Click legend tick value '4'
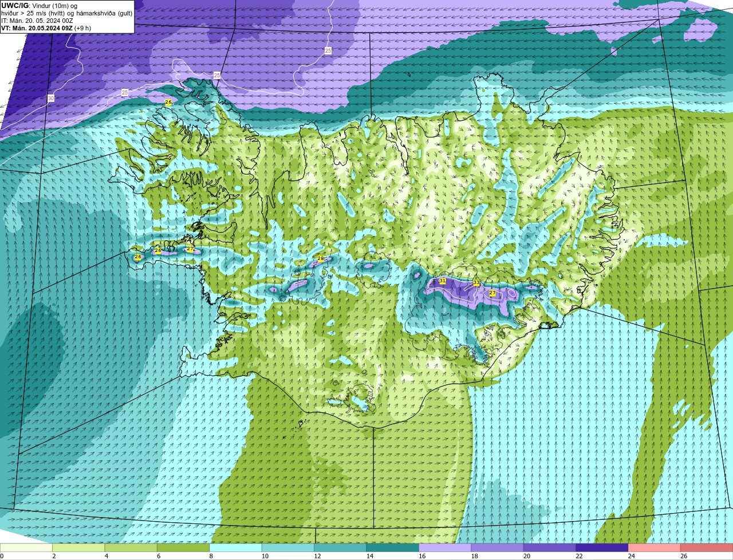Viewport: 733px width, 560px height. click(x=106, y=556)
